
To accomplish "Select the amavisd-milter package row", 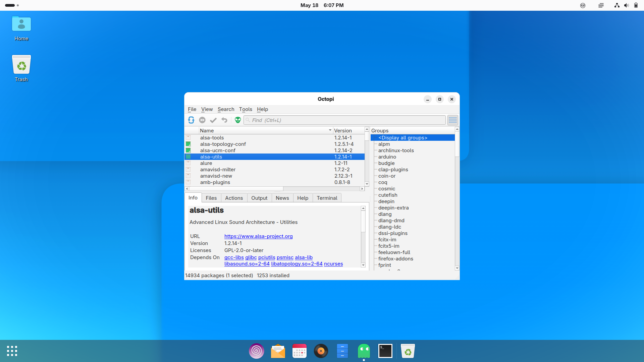I will pyautogui.click(x=274, y=170).
